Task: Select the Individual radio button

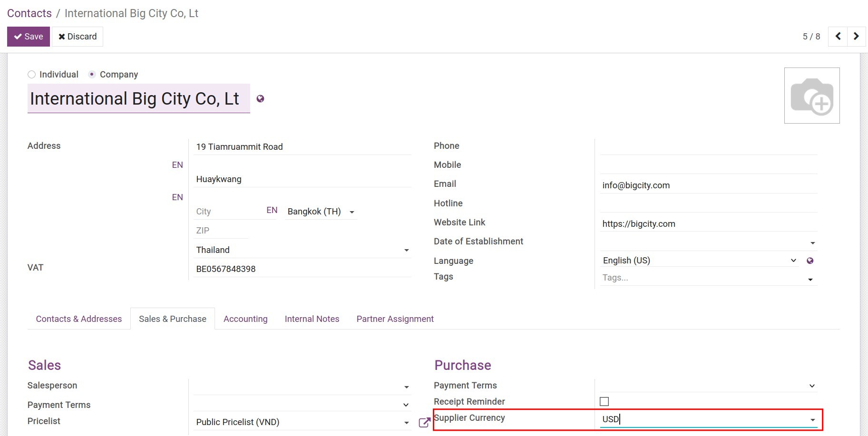Action: coord(32,75)
